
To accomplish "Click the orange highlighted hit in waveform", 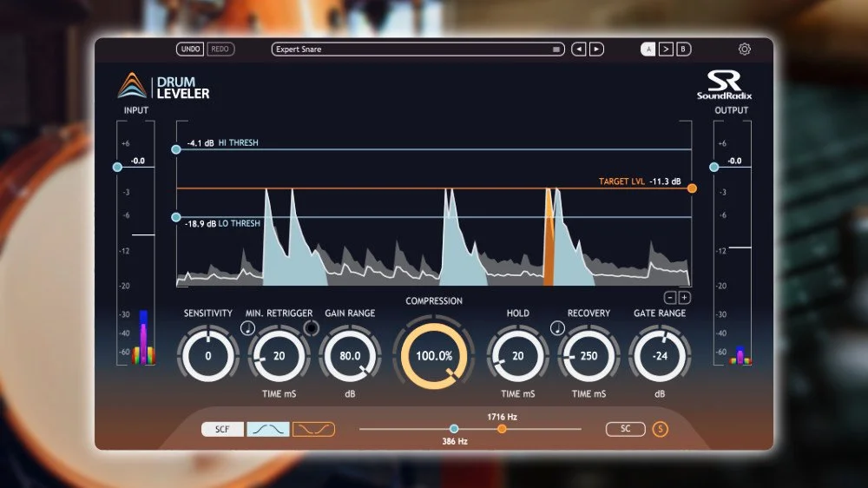I will 549,238.
